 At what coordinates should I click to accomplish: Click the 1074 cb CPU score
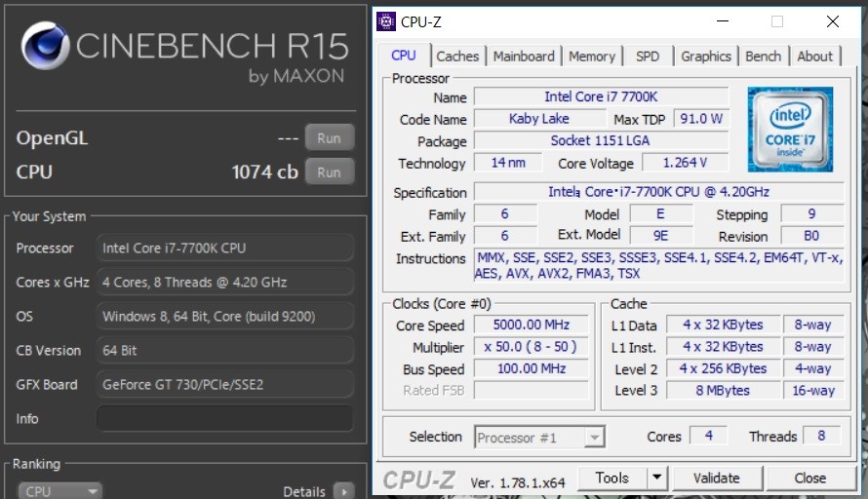264,173
